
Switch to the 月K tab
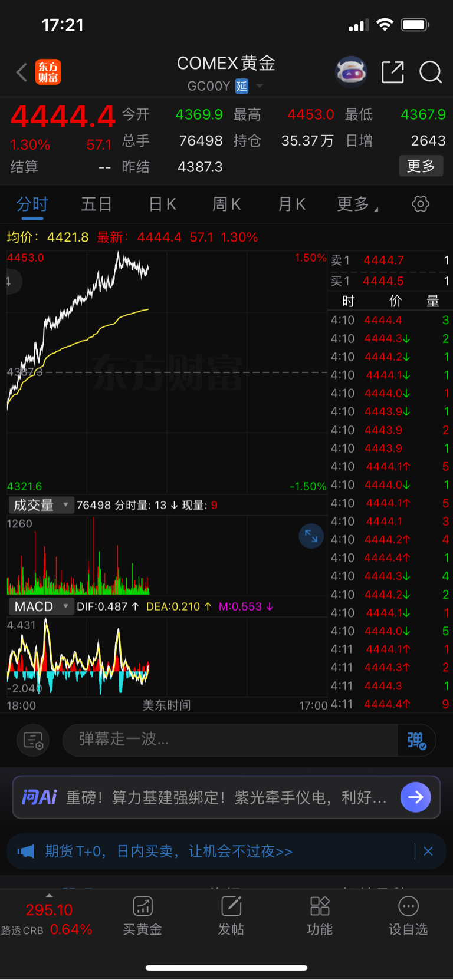pyautogui.click(x=291, y=204)
